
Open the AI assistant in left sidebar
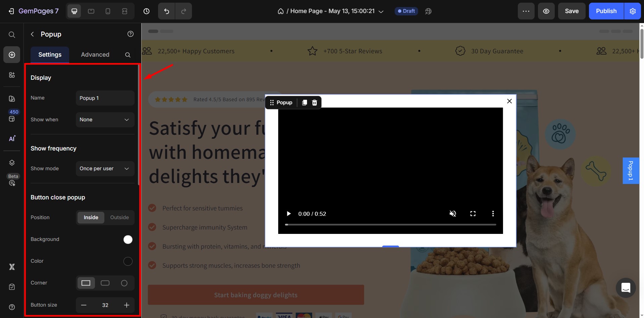pyautogui.click(x=12, y=139)
